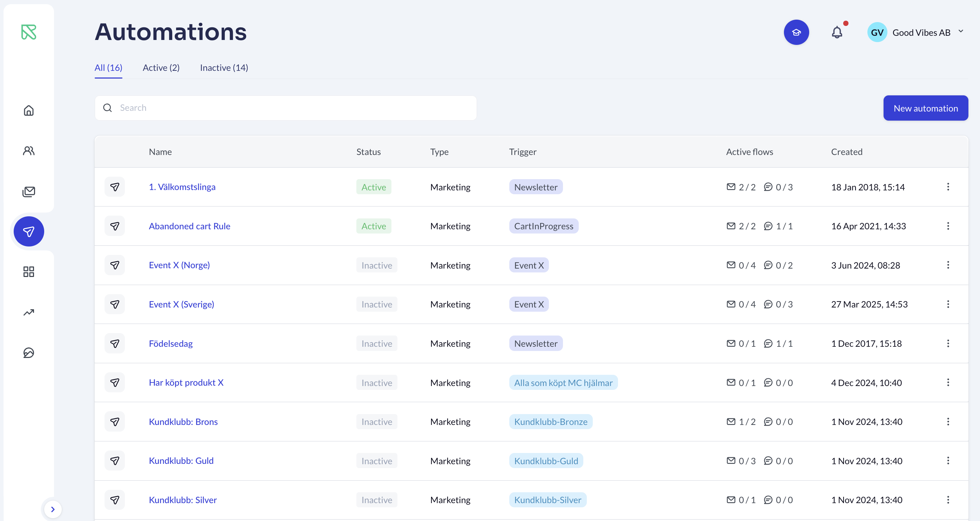Screen dimensions: 980x521
Task: Open options menu for Abandoned cart Rule row
Action: pos(948,226)
